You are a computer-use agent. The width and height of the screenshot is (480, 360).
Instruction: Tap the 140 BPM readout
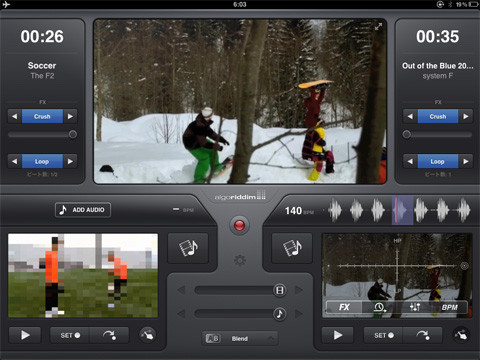pyautogui.click(x=299, y=211)
